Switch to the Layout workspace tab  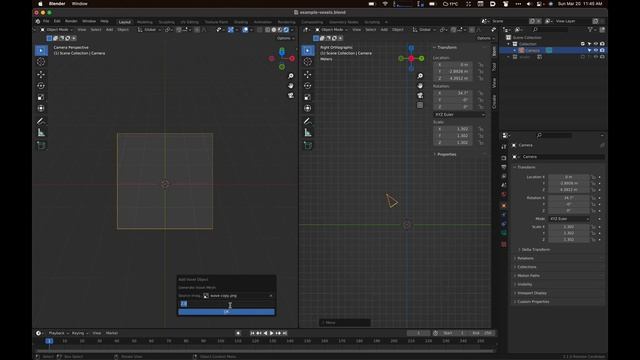(124, 22)
